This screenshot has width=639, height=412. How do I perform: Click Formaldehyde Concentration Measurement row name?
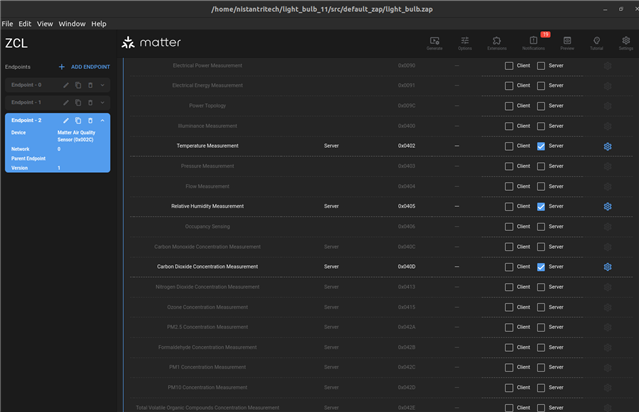click(x=207, y=347)
